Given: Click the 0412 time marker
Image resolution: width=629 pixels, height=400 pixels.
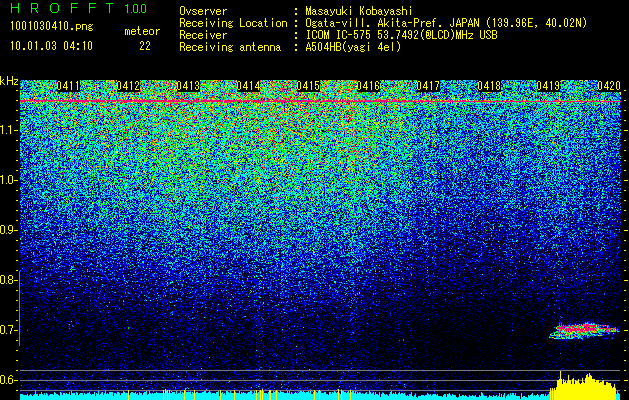Looking at the screenshot, I should 128,86.
